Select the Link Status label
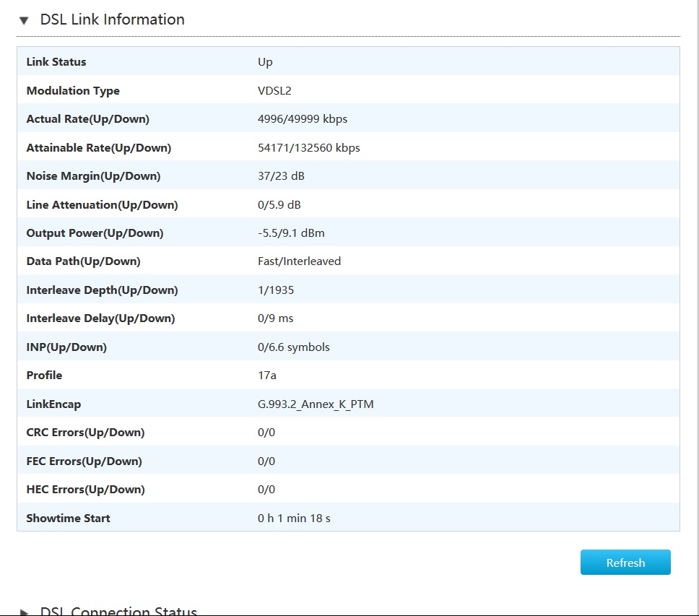699x616 pixels. 56,62
